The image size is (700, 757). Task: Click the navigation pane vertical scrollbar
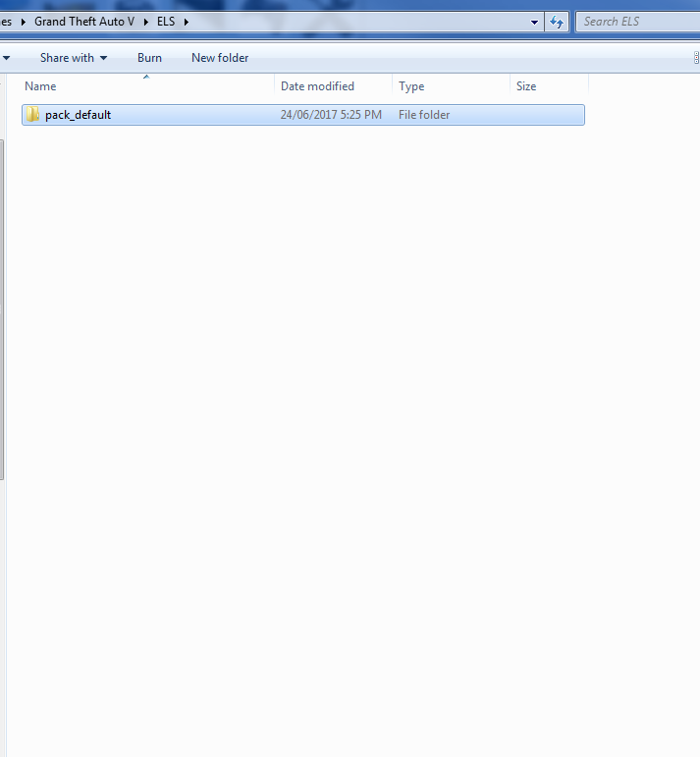2,309
